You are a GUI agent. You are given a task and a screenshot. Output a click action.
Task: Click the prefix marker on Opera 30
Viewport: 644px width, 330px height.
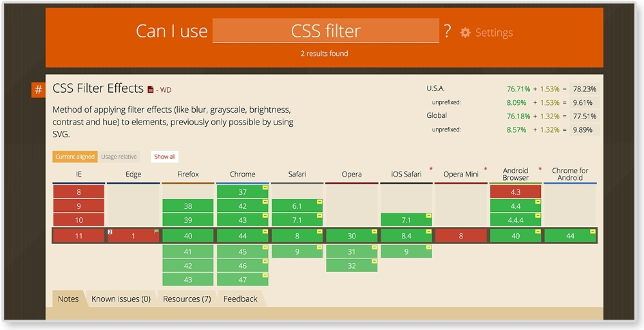click(x=374, y=231)
